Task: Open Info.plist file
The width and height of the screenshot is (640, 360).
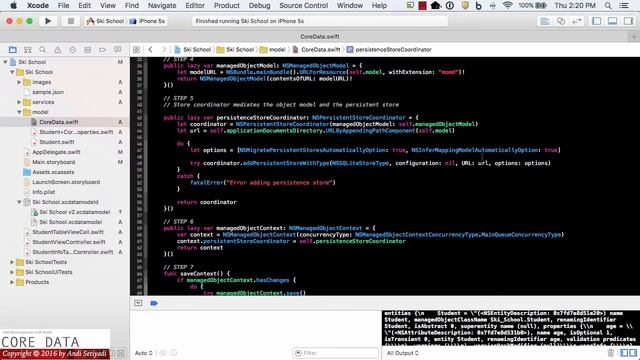Action: point(44,192)
